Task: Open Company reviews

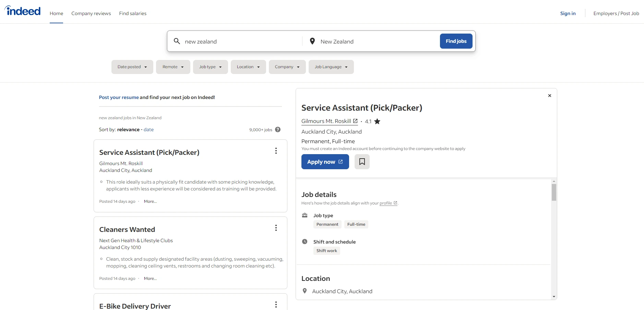Action: click(x=91, y=13)
